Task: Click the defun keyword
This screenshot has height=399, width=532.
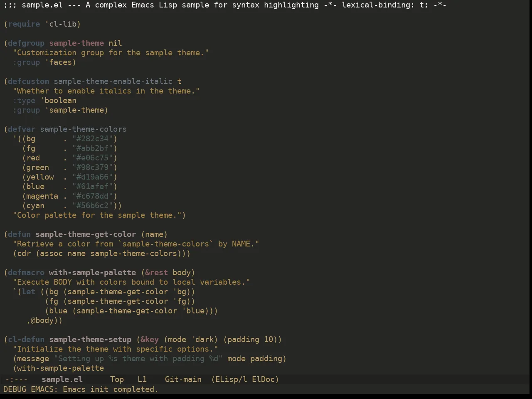Action: (x=20, y=234)
